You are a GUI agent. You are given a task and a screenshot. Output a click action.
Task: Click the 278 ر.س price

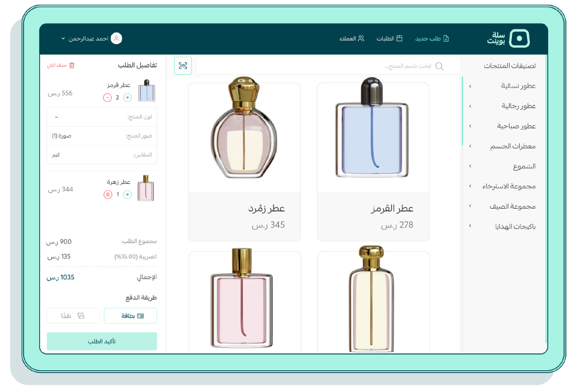point(397,225)
